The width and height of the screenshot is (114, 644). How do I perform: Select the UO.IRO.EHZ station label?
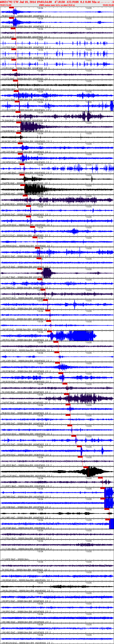(26, 68)
